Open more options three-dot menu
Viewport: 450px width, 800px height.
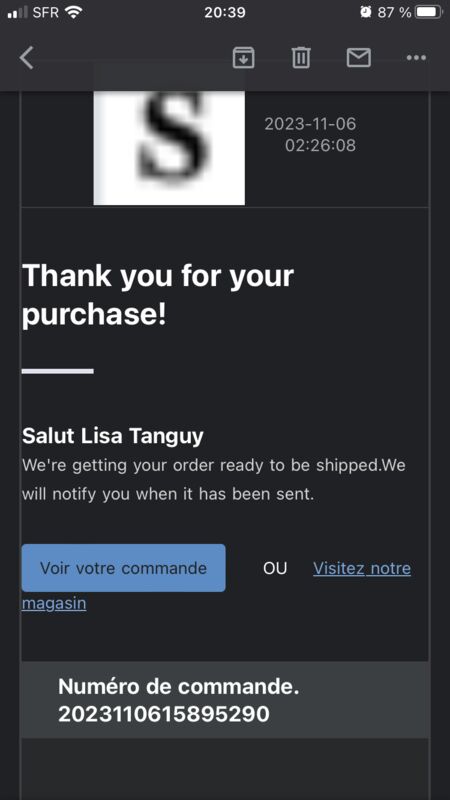(x=416, y=58)
